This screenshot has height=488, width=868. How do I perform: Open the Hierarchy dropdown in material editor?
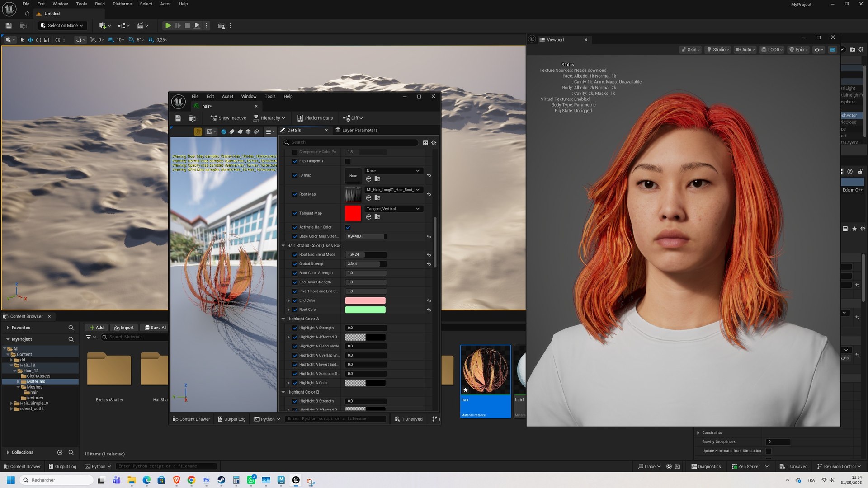click(269, 118)
